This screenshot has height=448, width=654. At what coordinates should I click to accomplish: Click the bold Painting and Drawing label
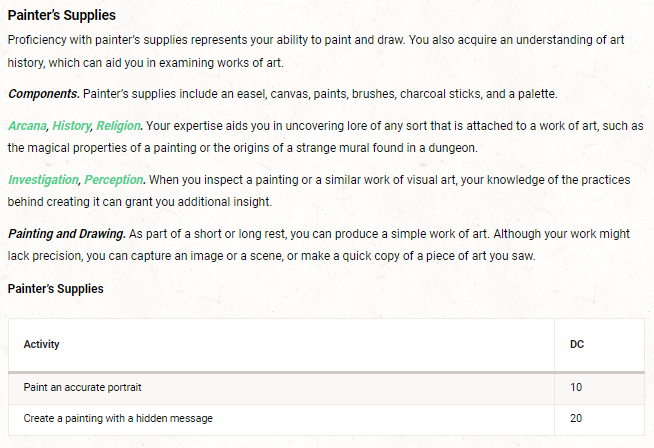point(66,233)
